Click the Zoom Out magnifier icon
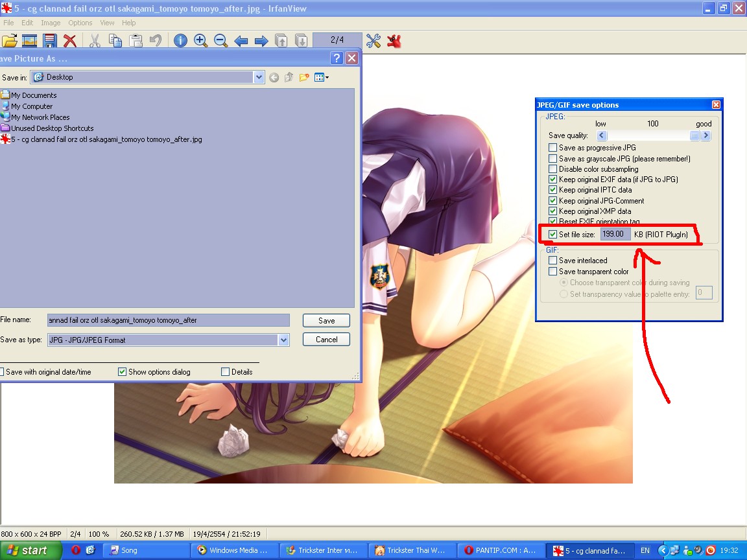 [x=220, y=41]
